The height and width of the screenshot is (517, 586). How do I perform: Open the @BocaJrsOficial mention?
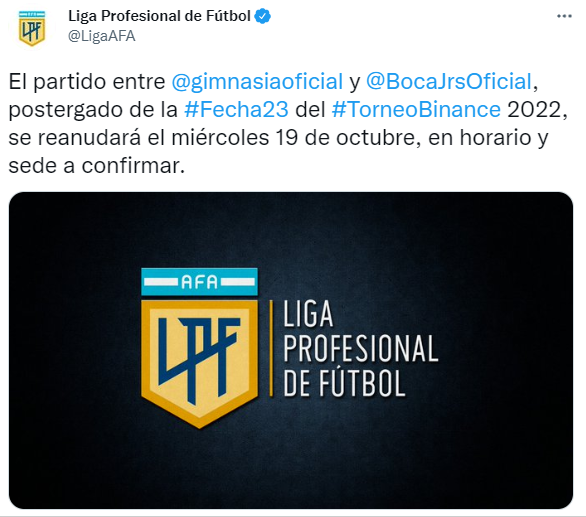point(449,81)
